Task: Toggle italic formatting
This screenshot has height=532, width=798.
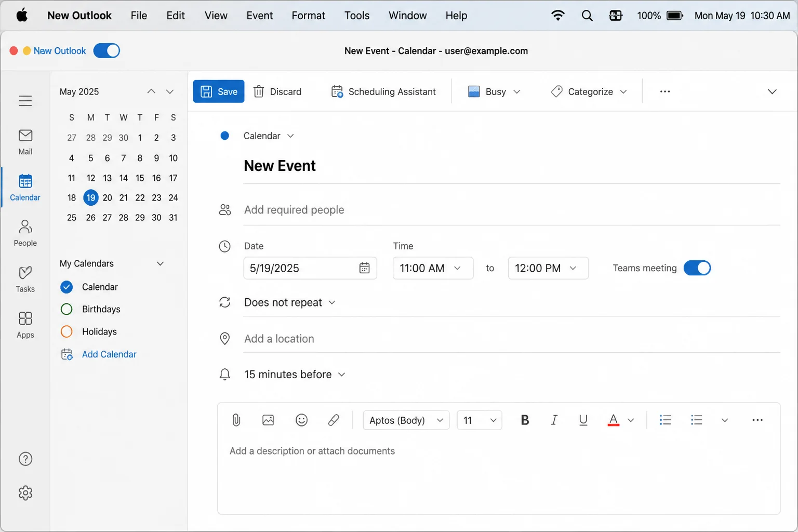Action: coord(554,420)
